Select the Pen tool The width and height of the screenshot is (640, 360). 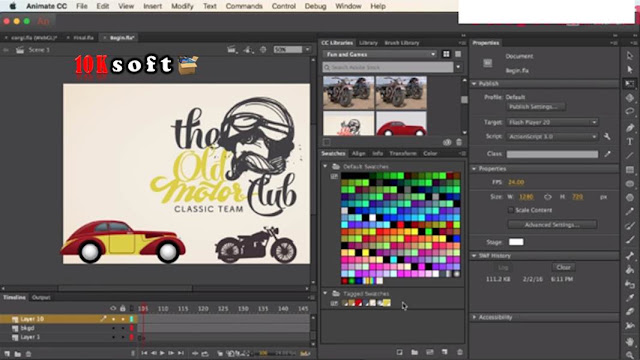(x=630, y=128)
